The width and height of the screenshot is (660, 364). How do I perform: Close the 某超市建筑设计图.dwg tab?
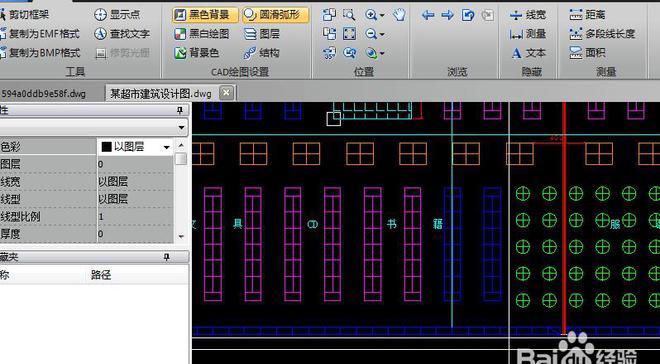[x=226, y=93]
